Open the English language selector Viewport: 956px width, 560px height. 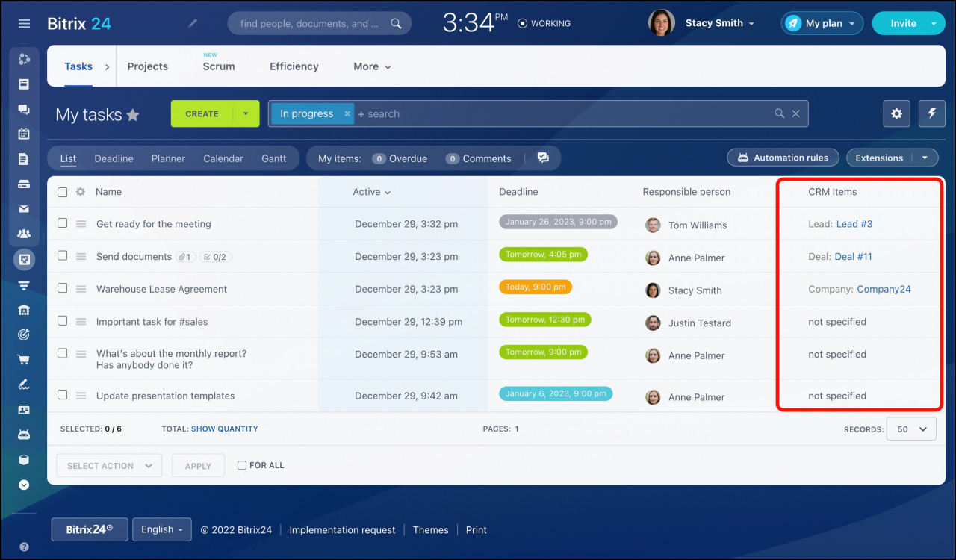point(162,529)
